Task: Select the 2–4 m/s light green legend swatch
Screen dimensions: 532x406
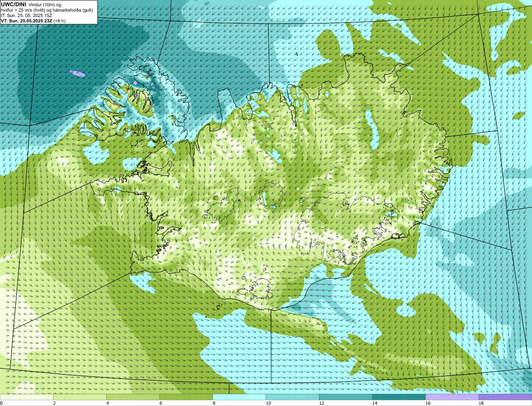Action: pos(80,397)
